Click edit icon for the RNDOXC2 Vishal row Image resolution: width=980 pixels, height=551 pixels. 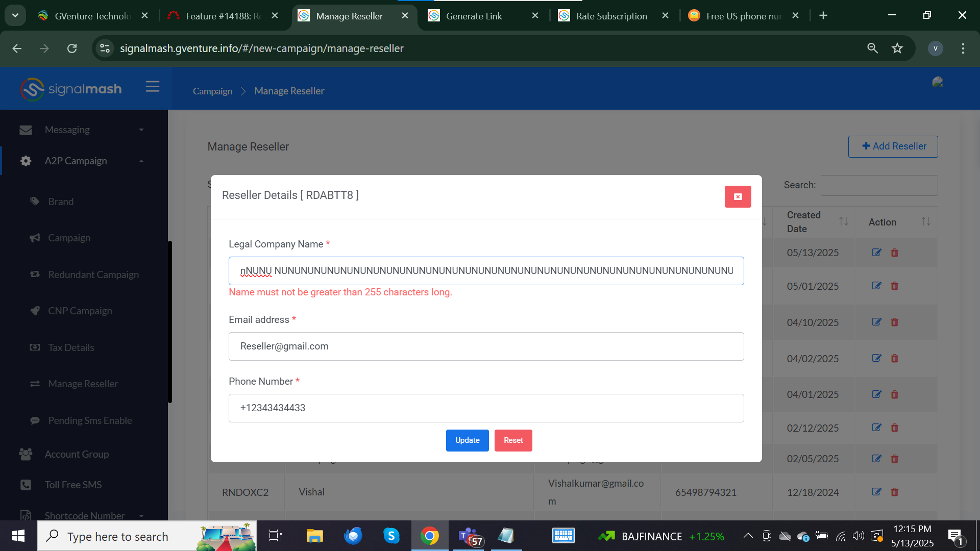(x=876, y=492)
